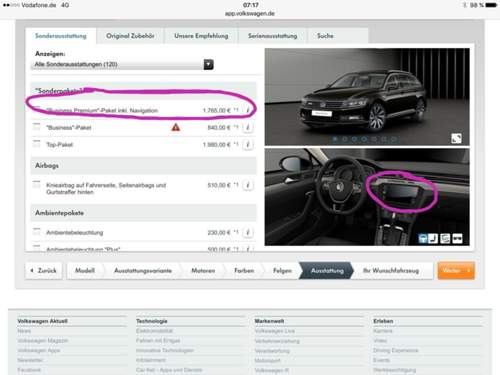The height and width of the screenshot is (375, 500).
Task: View info for Knieairbag option
Action: (248, 185)
